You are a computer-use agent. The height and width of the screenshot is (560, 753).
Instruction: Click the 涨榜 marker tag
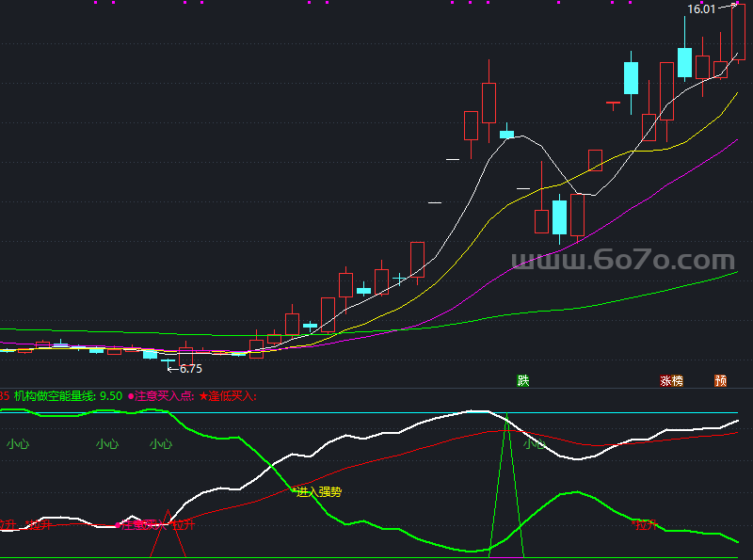click(x=671, y=381)
